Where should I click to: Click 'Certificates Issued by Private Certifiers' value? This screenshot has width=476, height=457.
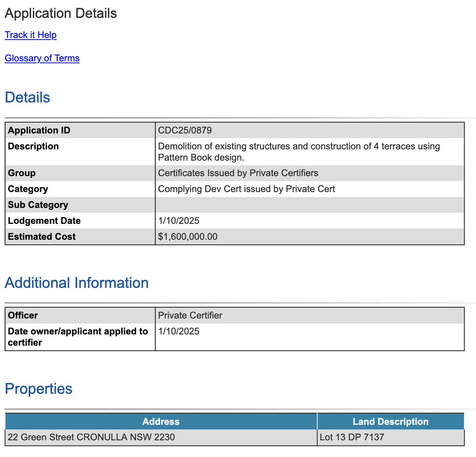point(238,173)
